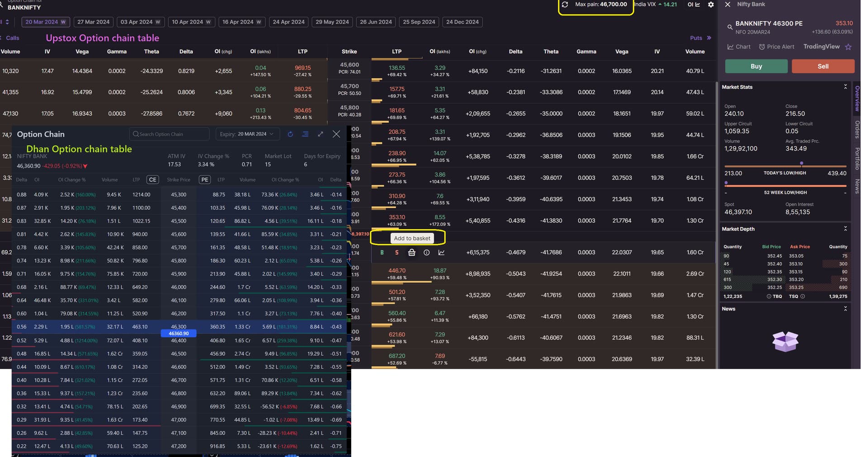Select the 24 Dec 2024 expiry tab
The height and width of the screenshot is (457, 868).
pos(462,22)
